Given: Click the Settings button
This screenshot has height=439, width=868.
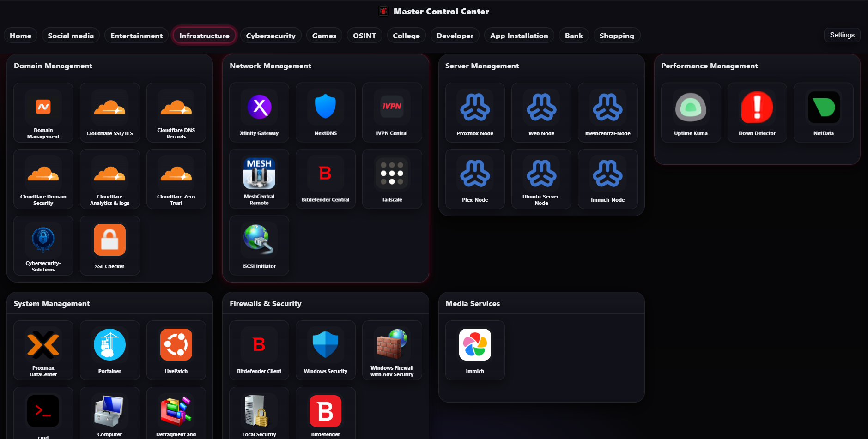Looking at the screenshot, I should [x=842, y=35].
